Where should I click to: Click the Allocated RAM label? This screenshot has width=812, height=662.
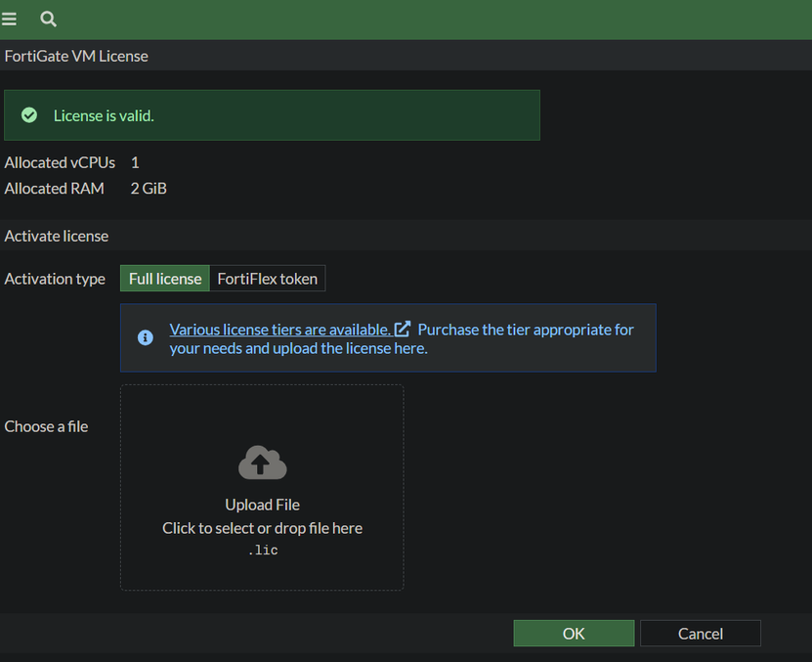click(x=54, y=188)
